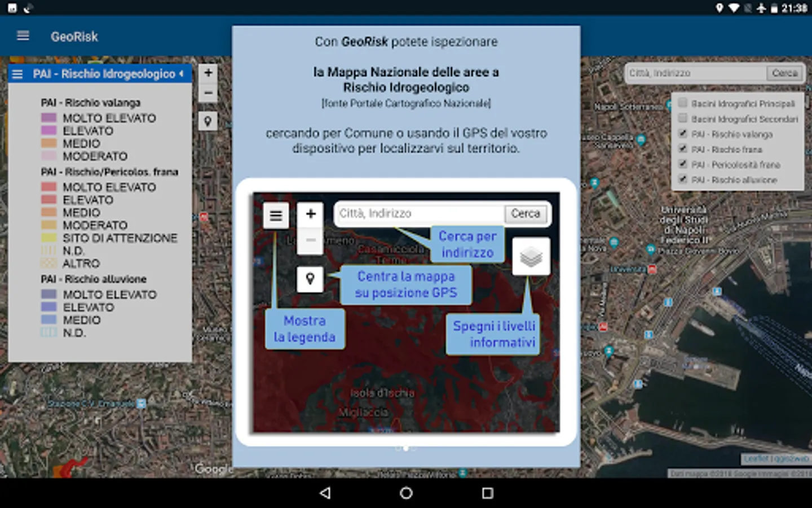Collapse the legend panel with the header arrow
This screenshot has height=508, width=812.
tap(182, 73)
